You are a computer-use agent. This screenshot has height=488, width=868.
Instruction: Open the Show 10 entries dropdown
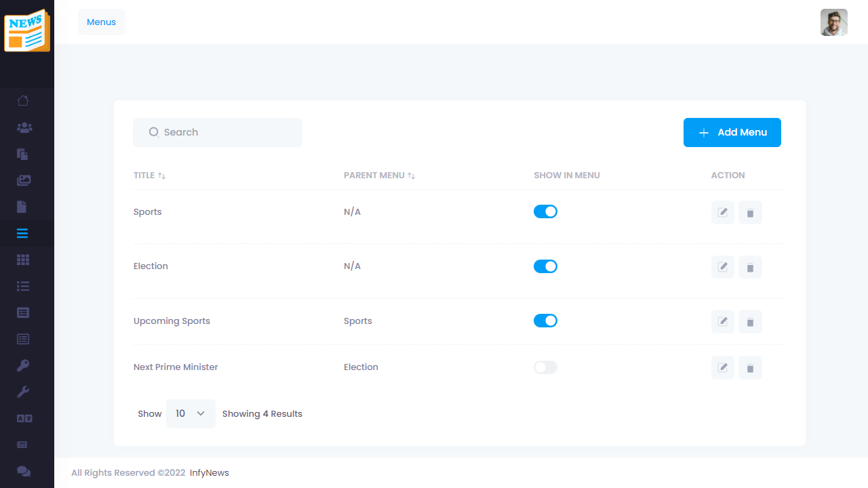click(191, 413)
